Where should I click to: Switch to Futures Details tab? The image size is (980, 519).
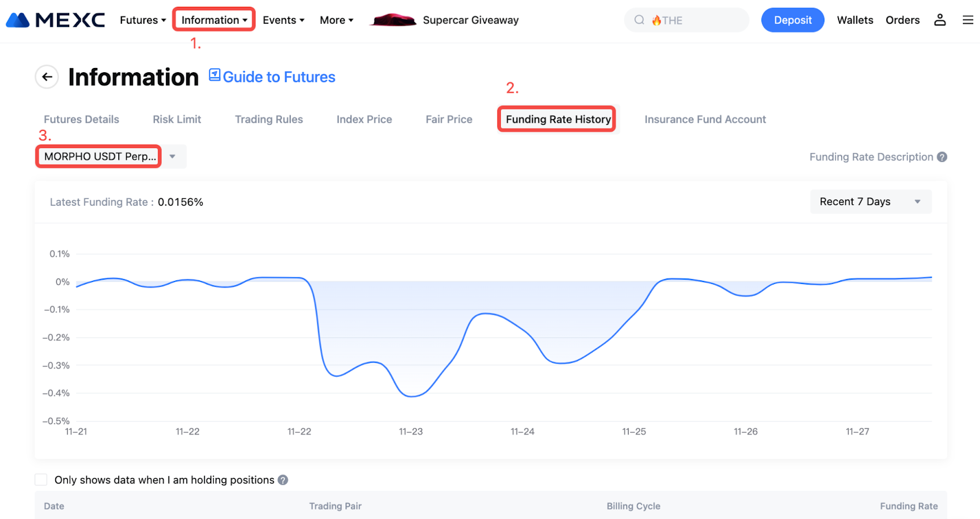tap(81, 119)
